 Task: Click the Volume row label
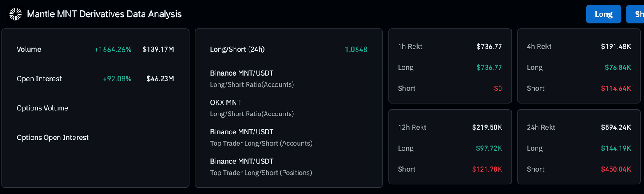tap(29, 50)
